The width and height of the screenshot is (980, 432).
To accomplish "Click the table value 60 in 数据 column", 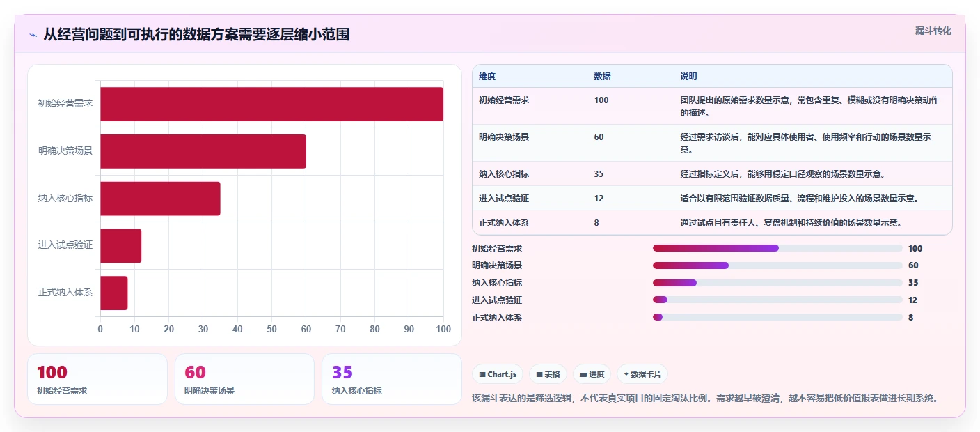I will pyautogui.click(x=599, y=137).
